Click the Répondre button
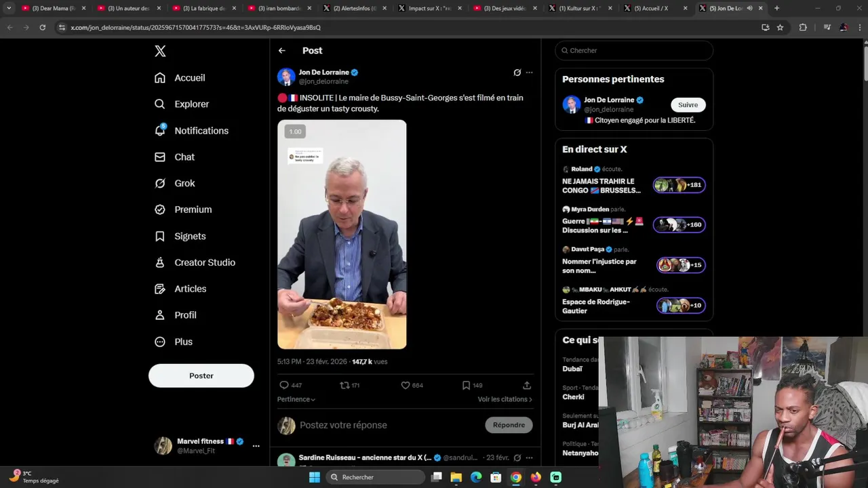 click(x=509, y=425)
